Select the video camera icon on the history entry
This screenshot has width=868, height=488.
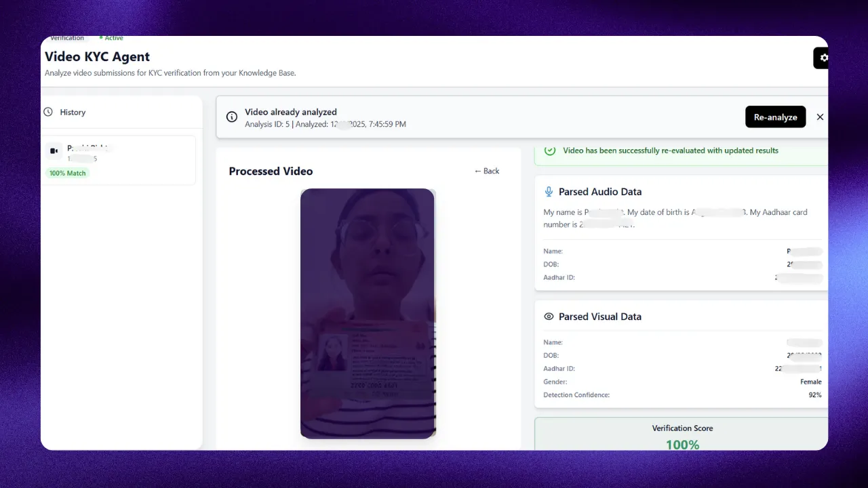pos(54,150)
